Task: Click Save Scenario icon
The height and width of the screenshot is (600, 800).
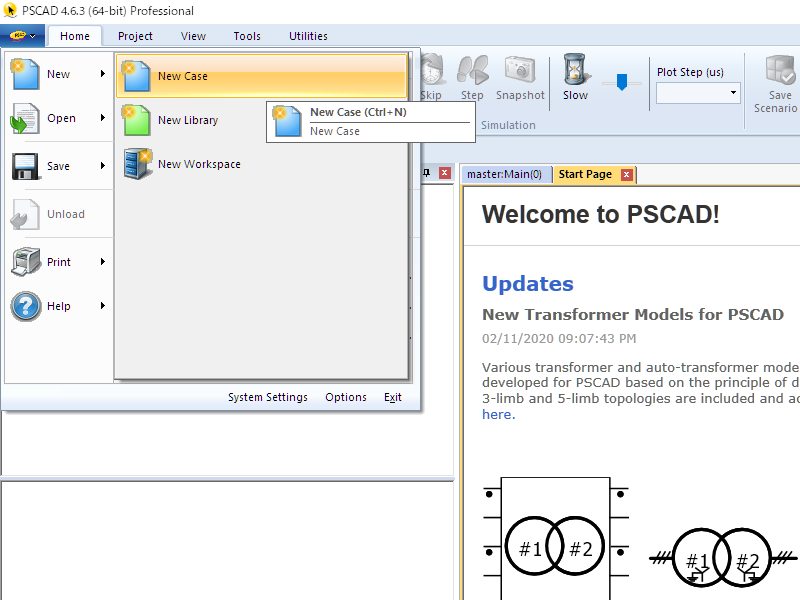Action: [779, 72]
